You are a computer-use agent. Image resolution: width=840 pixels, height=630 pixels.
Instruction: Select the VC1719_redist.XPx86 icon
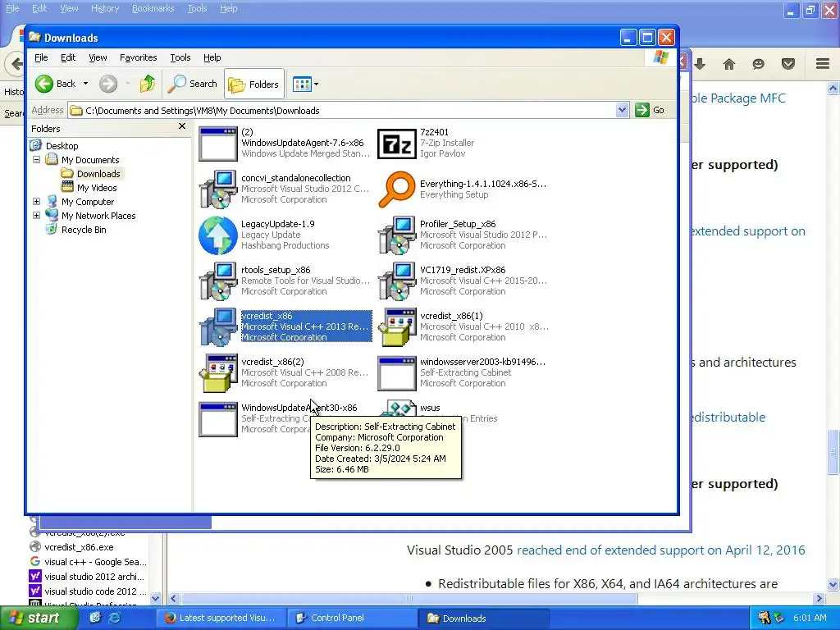(396, 281)
